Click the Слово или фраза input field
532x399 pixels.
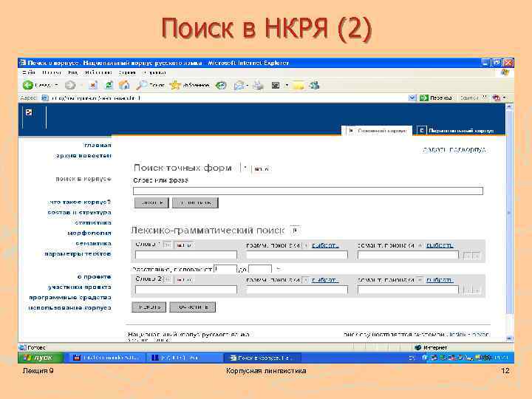click(x=307, y=191)
